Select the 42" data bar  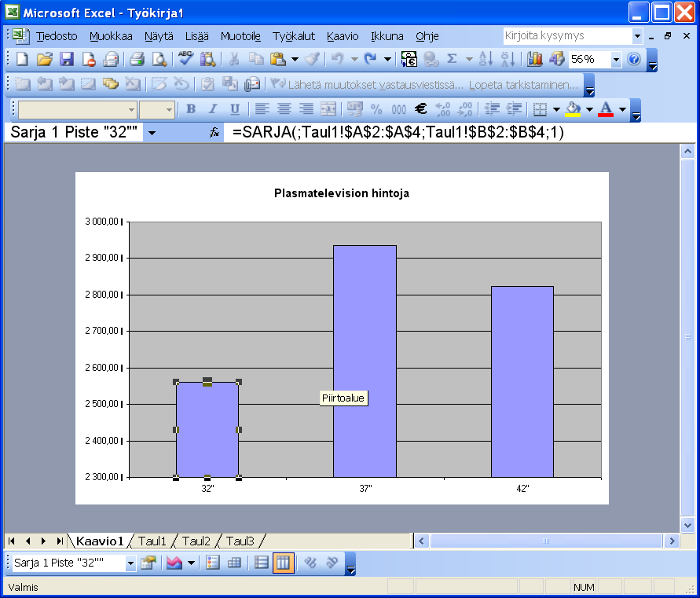coord(522,382)
